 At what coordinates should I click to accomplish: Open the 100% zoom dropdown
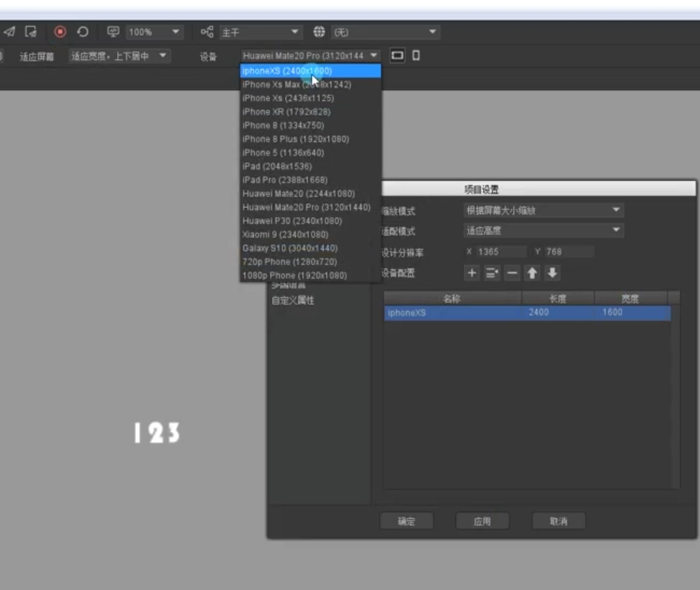(154, 32)
